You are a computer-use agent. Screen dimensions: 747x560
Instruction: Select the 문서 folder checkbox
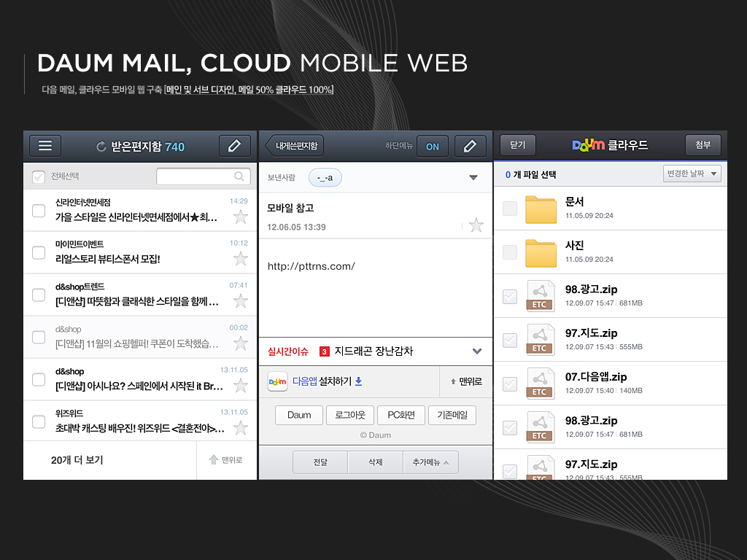coord(510,208)
